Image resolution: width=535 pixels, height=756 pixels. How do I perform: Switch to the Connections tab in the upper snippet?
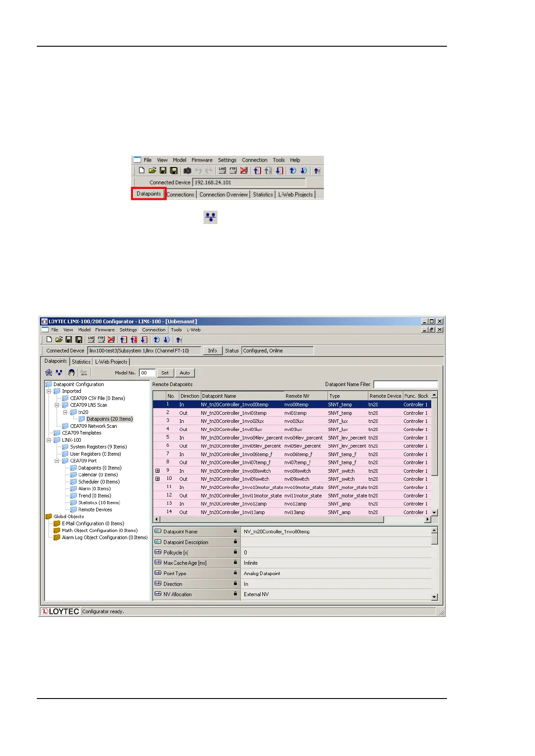(181, 194)
